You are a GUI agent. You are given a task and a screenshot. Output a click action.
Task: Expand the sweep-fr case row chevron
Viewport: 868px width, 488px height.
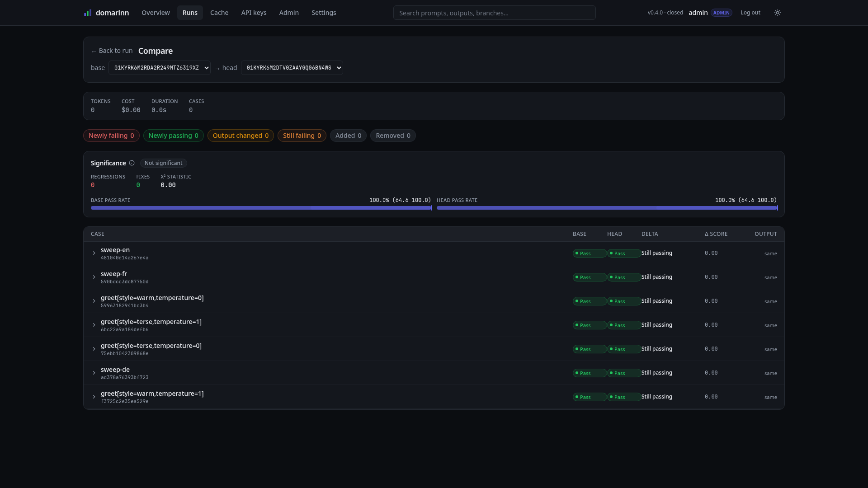(x=94, y=277)
